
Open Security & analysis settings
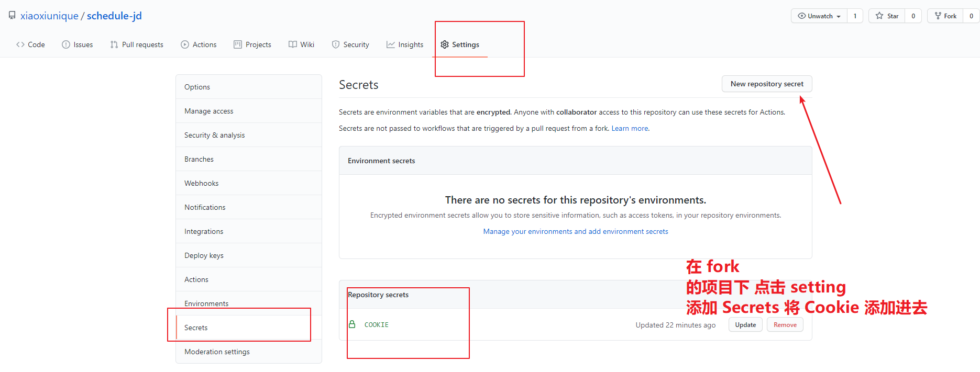click(x=249, y=135)
